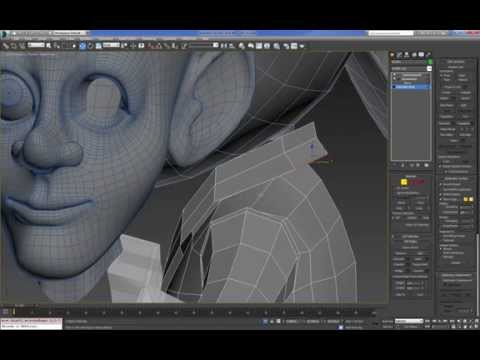The image size is (480, 360).
Task: Toggle lightbulb of the second stack modifier
Action: click(394, 79)
